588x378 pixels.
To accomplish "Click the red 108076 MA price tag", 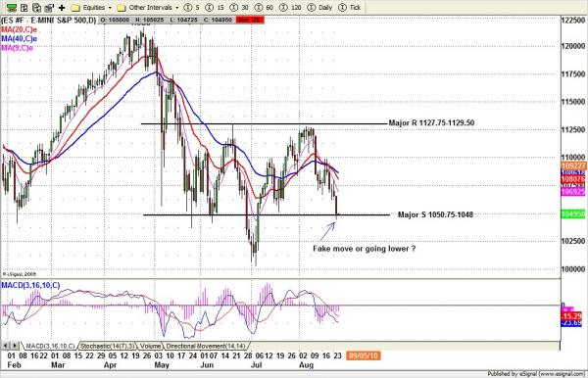I will click(573, 179).
